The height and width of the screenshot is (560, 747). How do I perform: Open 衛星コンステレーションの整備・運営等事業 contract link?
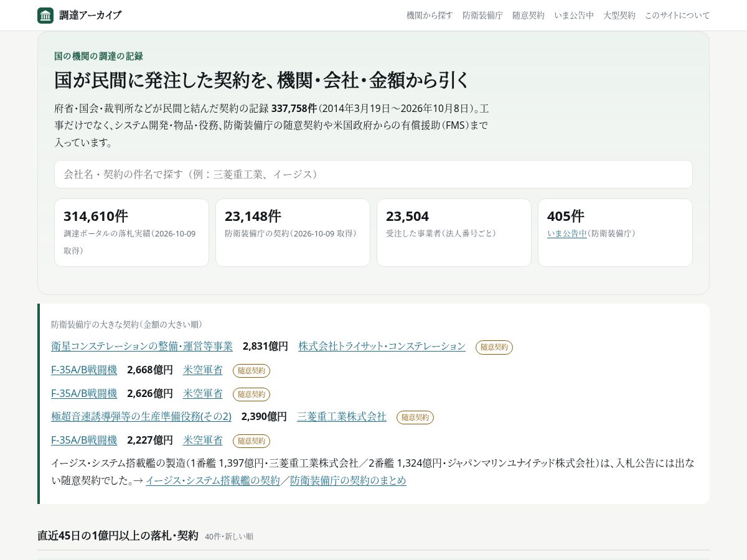click(x=142, y=346)
